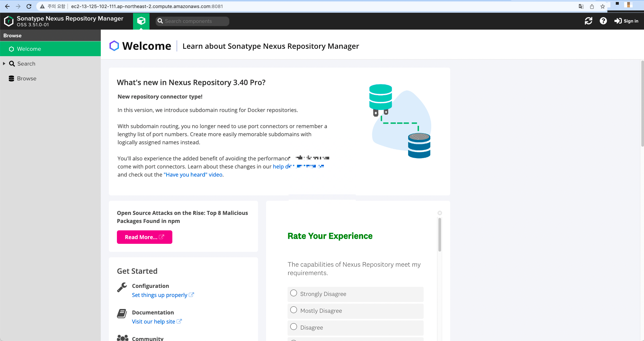Click the Open Source Attacks on the Rise headline
The width and height of the screenshot is (644, 341).
coord(182,217)
